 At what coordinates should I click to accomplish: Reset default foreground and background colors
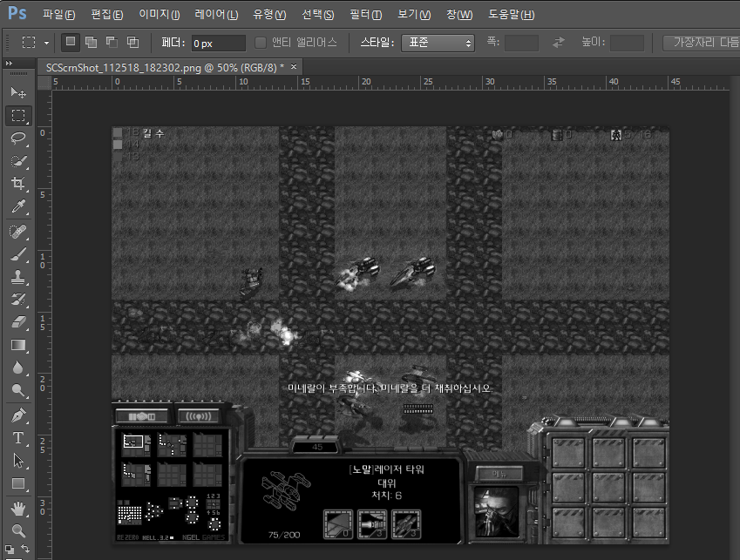point(10,550)
